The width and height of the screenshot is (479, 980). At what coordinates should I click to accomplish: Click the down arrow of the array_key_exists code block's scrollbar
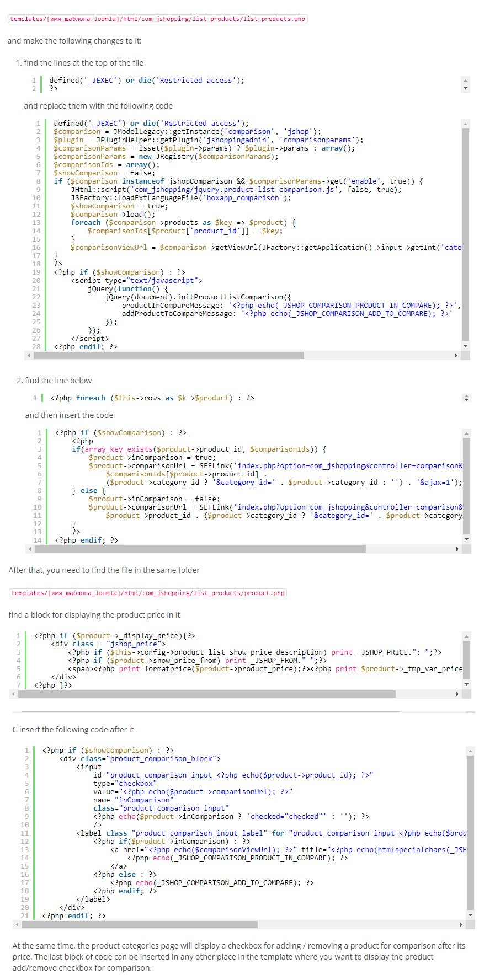(467, 539)
